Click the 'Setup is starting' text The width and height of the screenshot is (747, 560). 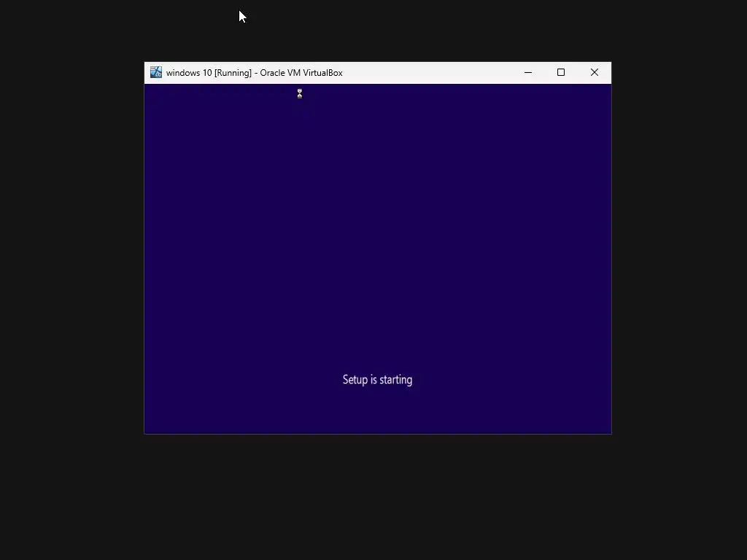coord(377,379)
